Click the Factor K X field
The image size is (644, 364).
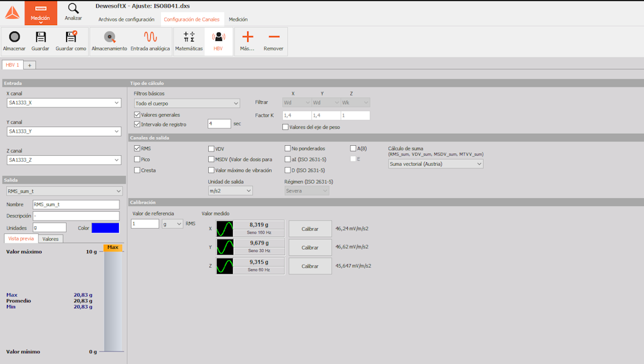point(297,115)
